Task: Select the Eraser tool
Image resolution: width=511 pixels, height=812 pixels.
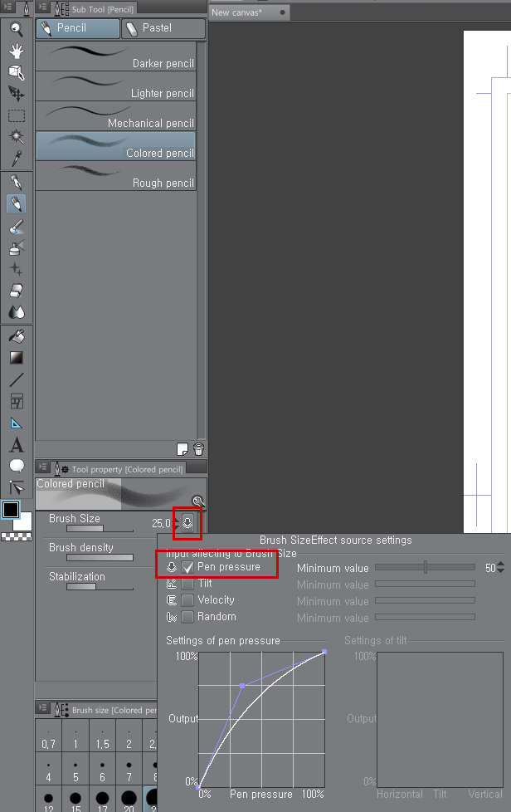Action: (16, 291)
